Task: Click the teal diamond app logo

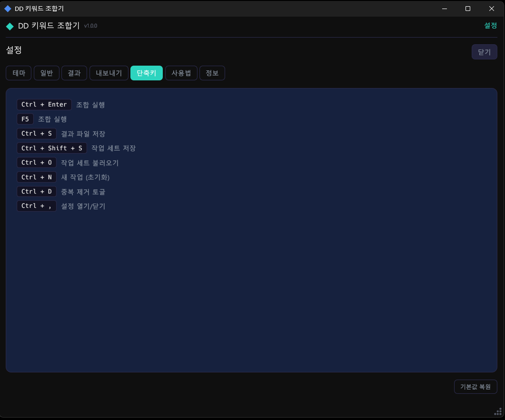Action: coord(10,26)
